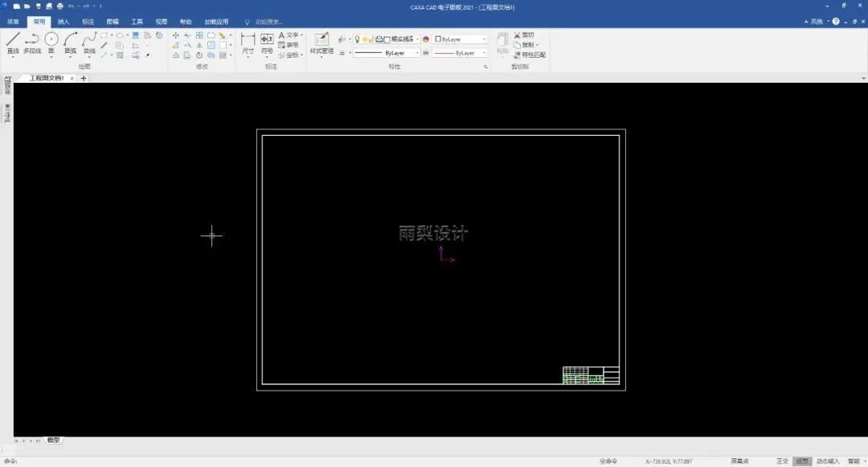The image size is (868, 467).
Task: Select the 圆 circle tool
Action: tap(51, 42)
